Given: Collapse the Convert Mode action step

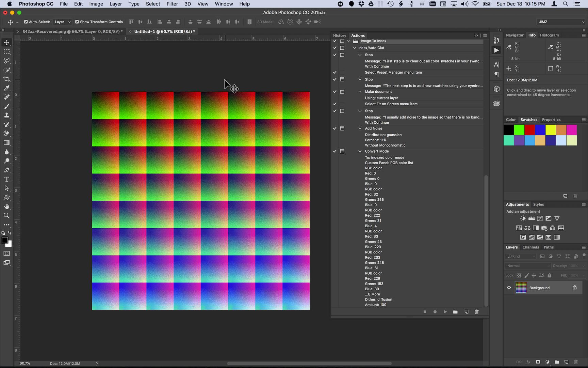Looking at the screenshot, I should 360,151.
